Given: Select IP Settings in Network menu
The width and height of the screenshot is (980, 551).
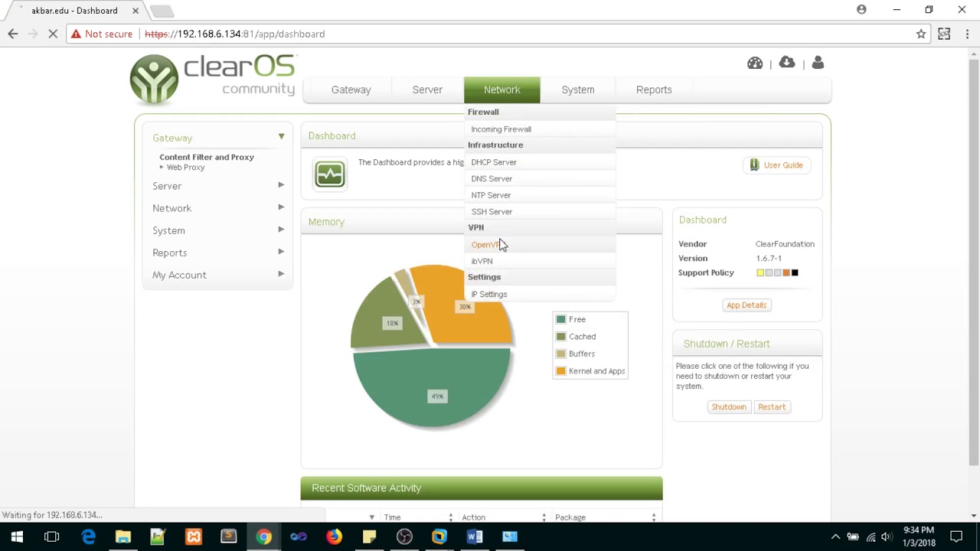Looking at the screenshot, I should (x=541, y=294).
